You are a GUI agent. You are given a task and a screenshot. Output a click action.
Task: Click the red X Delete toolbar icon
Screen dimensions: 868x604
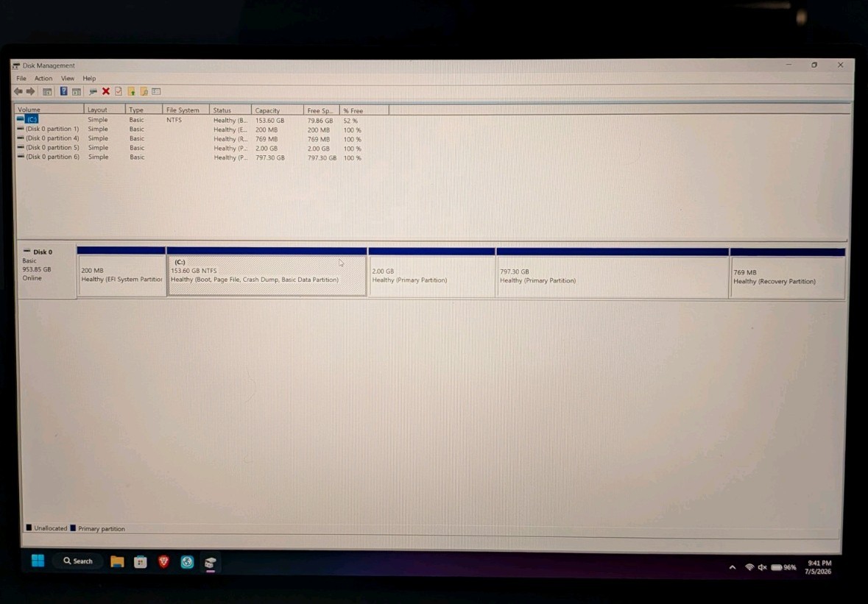click(106, 91)
